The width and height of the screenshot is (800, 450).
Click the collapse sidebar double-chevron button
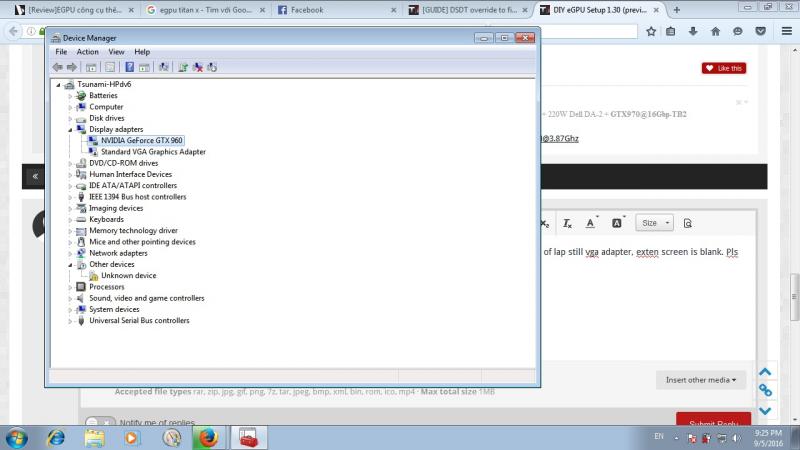tap(35, 177)
